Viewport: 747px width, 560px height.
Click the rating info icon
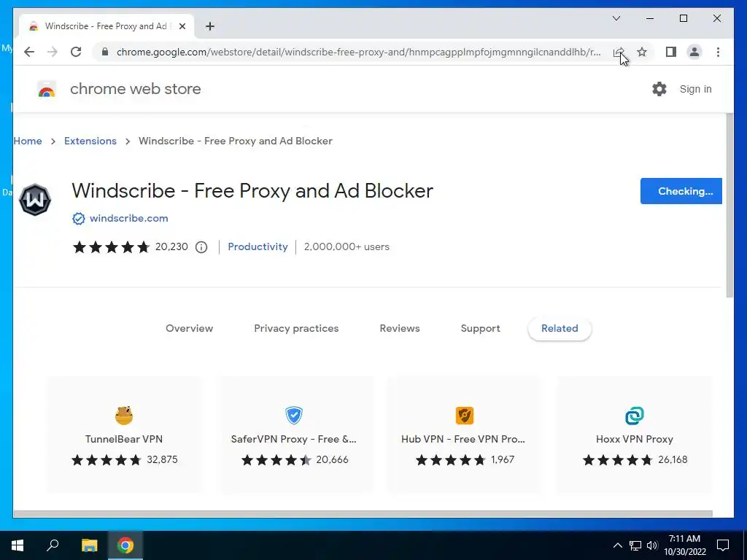(x=201, y=247)
